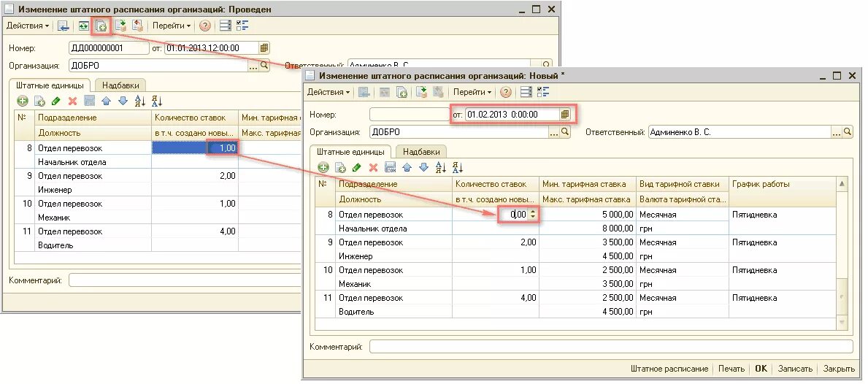The height and width of the screenshot is (384, 868).
Task: Click the move-row-down arrow in the Новый window
Action: coord(424,168)
